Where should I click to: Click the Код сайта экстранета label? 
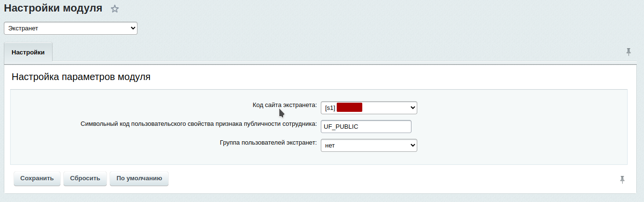285,105
